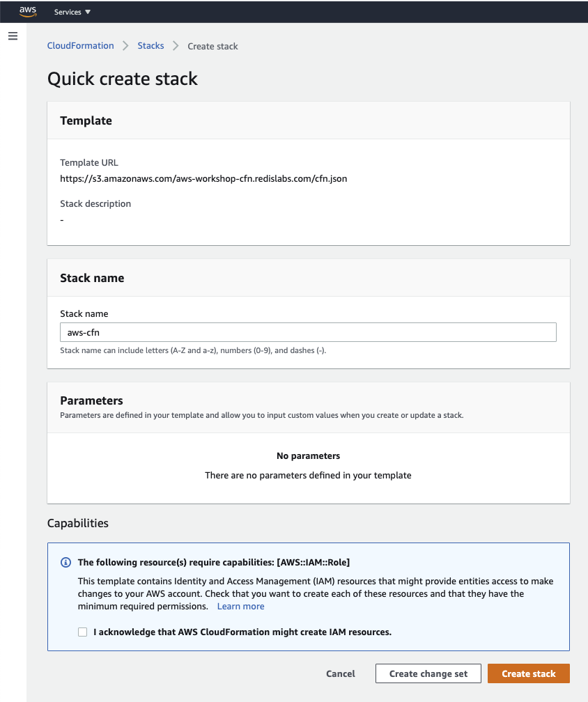Check the IAM resources acknowledgement checkbox

tap(83, 632)
